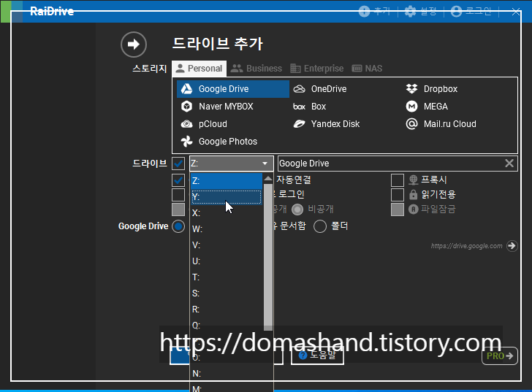The width and height of the screenshot is (532, 392).
Task: Open the drive.google.com link
Action: tap(466, 246)
